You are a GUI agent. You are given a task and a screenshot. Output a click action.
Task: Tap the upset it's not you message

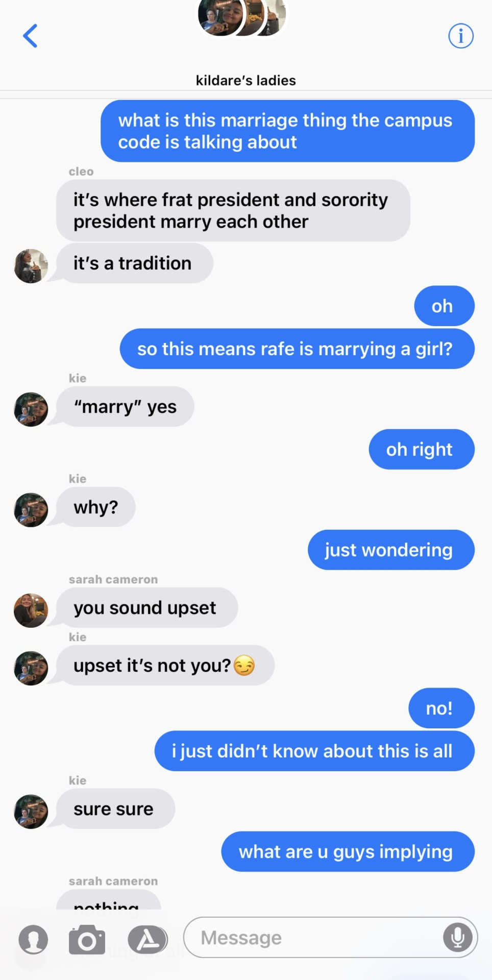(165, 665)
